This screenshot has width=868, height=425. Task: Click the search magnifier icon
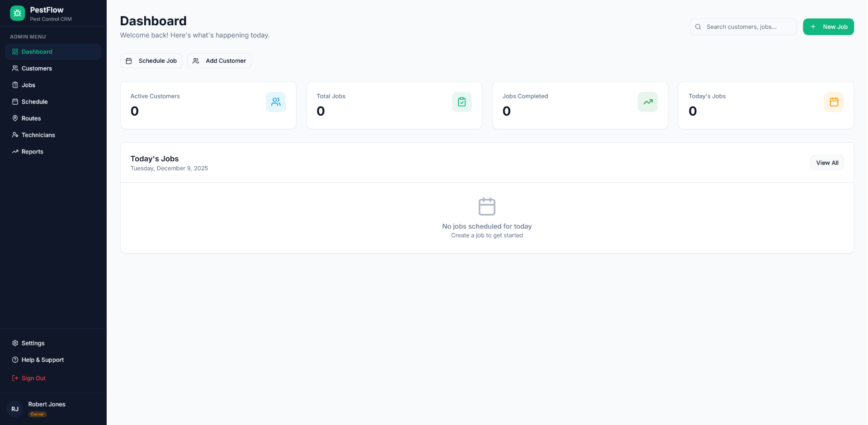tap(698, 27)
